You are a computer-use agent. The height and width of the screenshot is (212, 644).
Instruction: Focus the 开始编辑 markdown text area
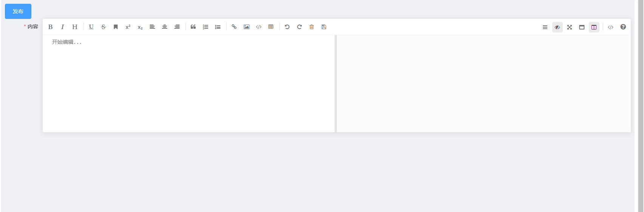click(188, 84)
